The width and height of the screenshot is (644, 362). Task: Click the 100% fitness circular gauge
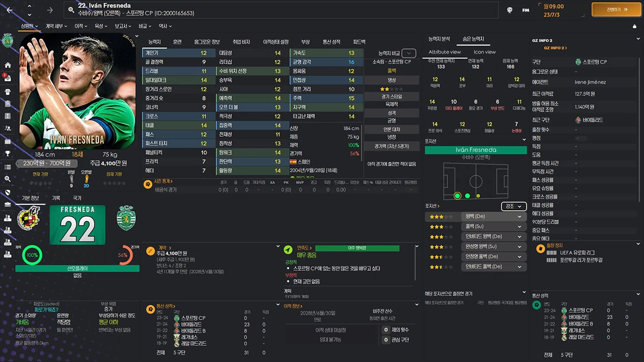[x=32, y=254]
